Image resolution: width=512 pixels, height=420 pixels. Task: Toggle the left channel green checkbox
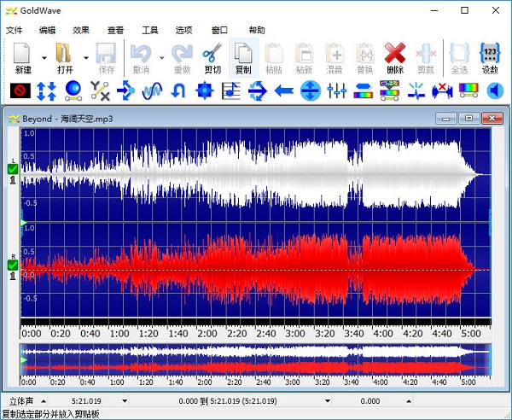click(13, 168)
